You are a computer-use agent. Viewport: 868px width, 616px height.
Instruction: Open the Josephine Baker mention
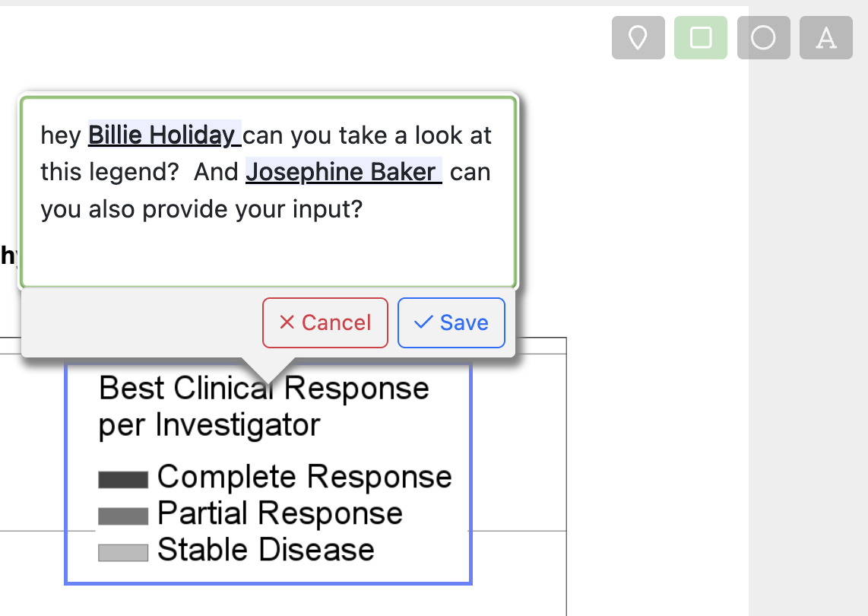[341, 172]
